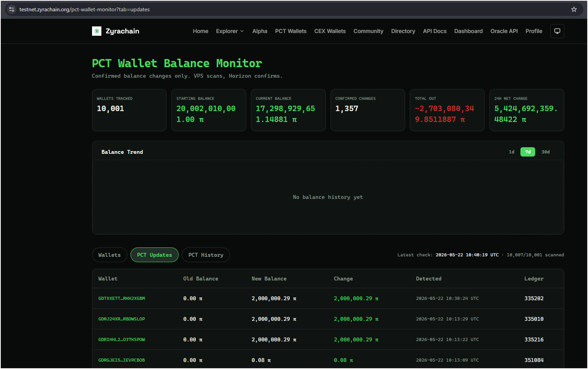Image resolution: width=588 pixels, height=369 pixels.
Task: Click the Ledger column header
Action: tap(534, 278)
